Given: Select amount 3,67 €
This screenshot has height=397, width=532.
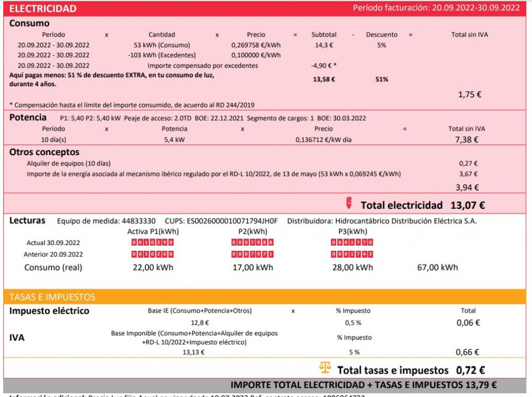Looking at the screenshot, I should (468, 174).
